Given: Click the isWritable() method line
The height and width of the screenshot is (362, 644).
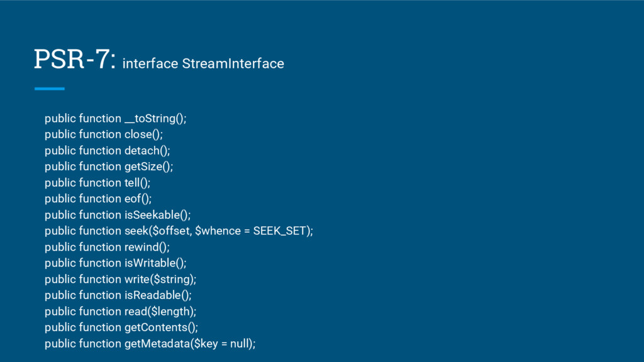Looking at the screenshot, I should (x=116, y=263).
